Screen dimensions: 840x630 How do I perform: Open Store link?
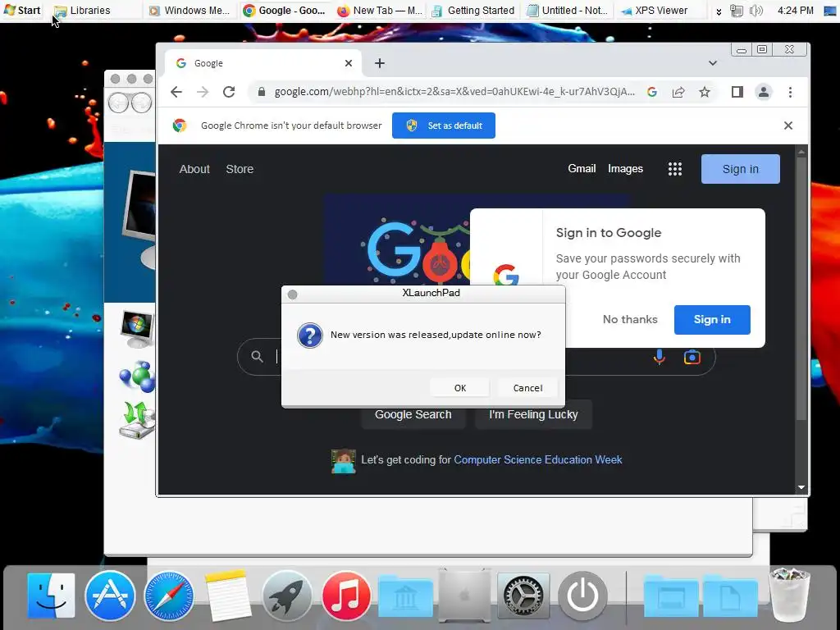tap(240, 169)
